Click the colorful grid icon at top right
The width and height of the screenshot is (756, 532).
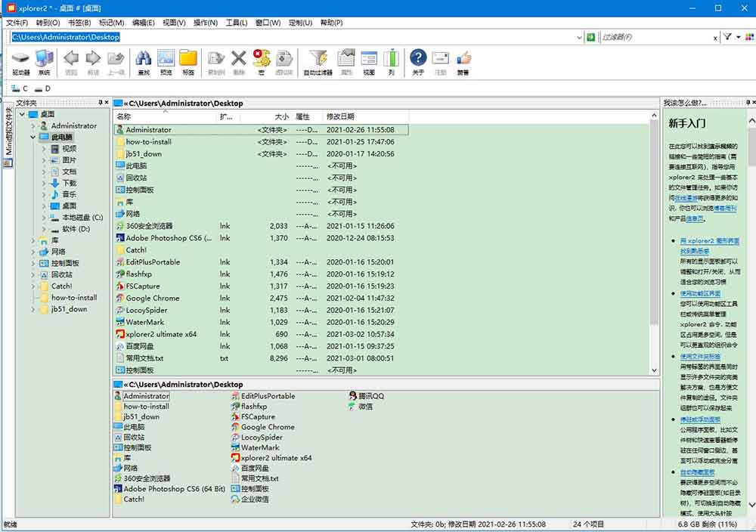pos(749,37)
